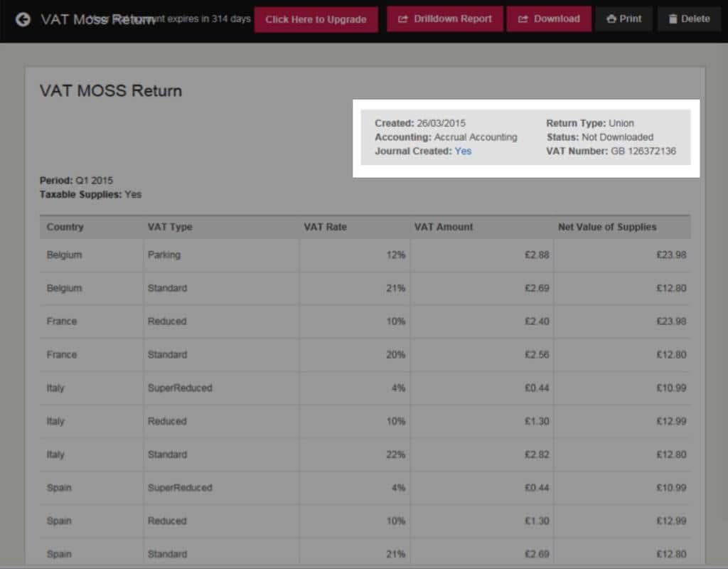Viewport: 728px width, 569px height.
Task: Click the back arrow icon
Action: click(x=23, y=19)
